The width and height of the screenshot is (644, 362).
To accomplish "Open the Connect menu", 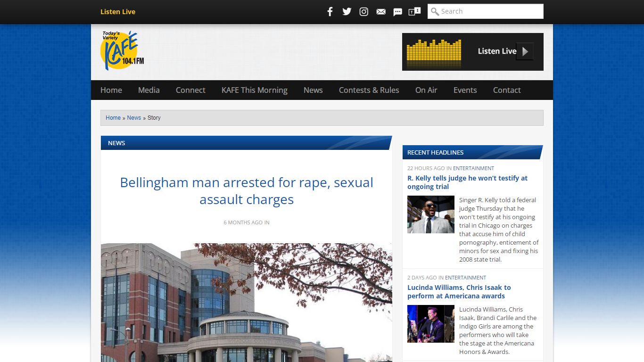I will (x=190, y=90).
